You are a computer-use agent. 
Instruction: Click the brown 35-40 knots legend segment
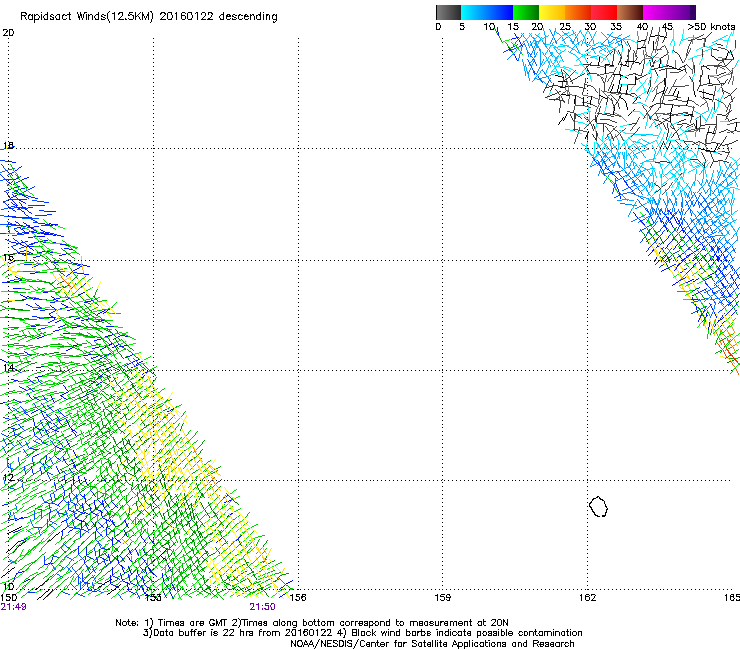pyautogui.click(x=630, y=12)
